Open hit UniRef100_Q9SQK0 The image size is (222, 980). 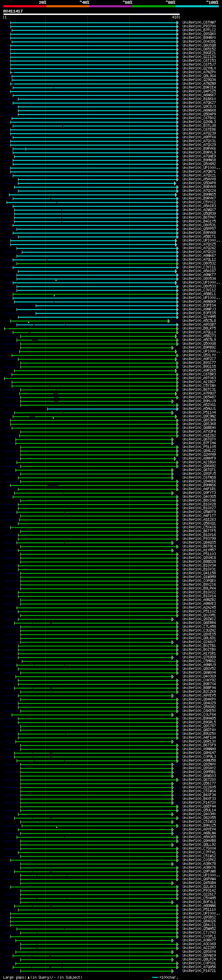click(x=199, y=34)
